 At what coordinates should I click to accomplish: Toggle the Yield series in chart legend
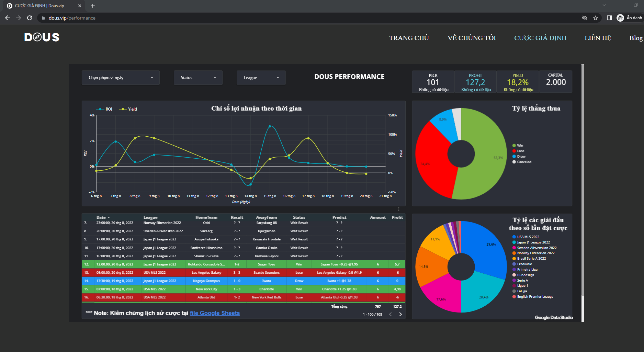pos(128,109)
